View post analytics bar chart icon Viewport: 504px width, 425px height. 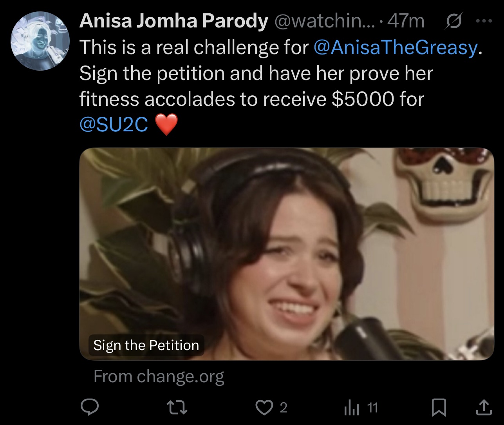(x=351, y=408)
